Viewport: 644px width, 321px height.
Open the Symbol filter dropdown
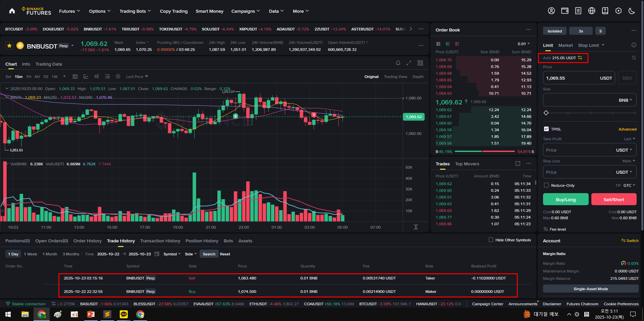pos(172,254)
